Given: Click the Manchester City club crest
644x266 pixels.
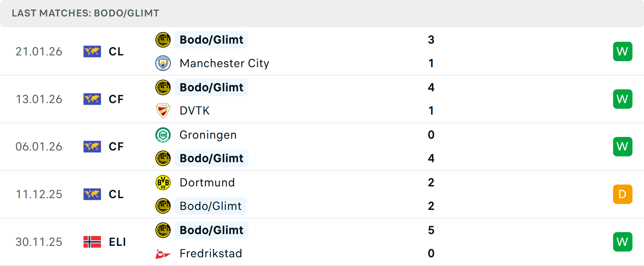Looking at the screenshot, I should [163, 63].
